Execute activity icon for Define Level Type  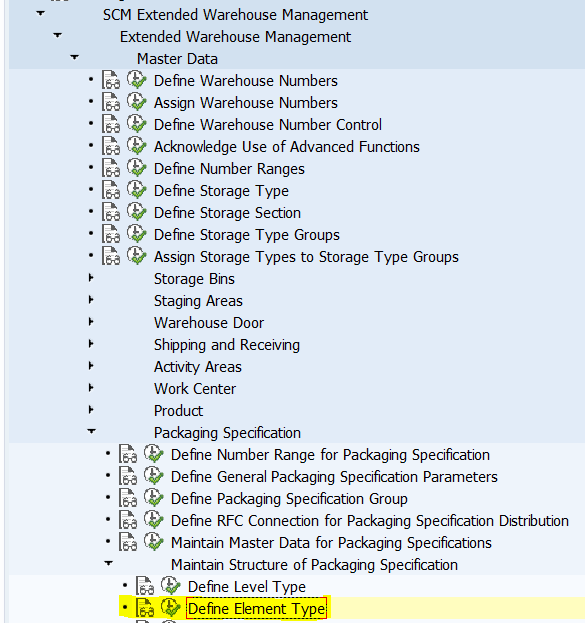click(171, 586)
